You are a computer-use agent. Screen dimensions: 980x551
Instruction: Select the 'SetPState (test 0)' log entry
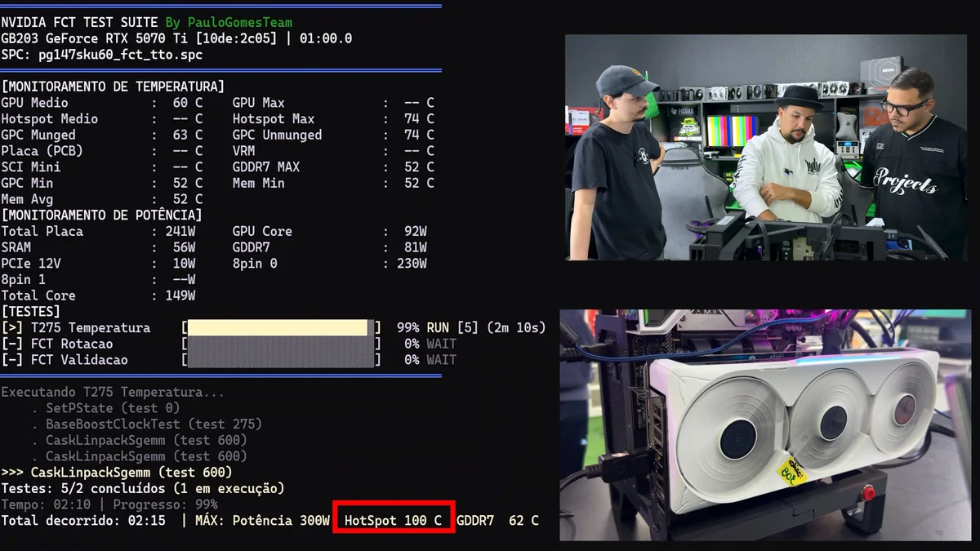click(113, 408)
